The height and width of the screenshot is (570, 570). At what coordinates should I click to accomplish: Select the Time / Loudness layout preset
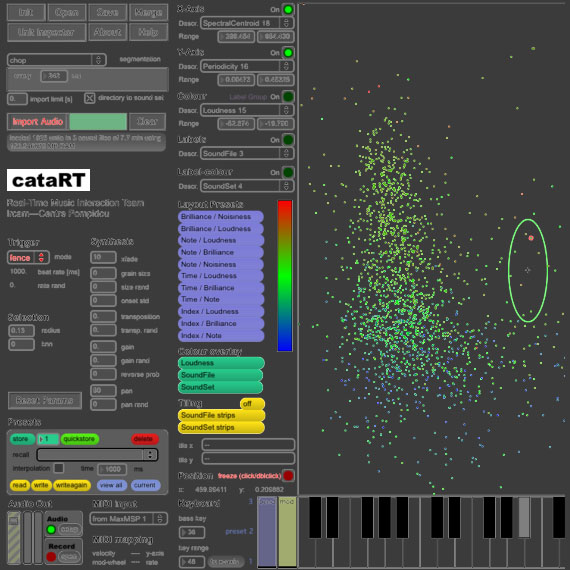point(221,276)
